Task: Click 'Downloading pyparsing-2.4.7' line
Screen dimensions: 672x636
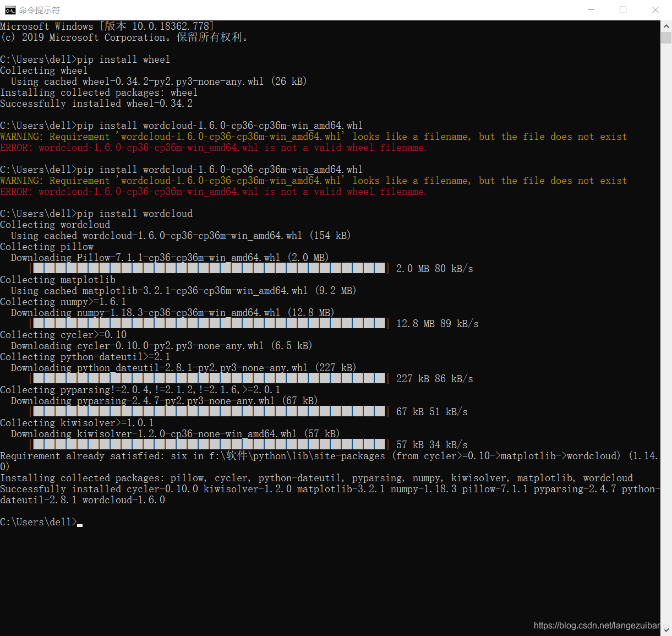Action: [164, 401]
